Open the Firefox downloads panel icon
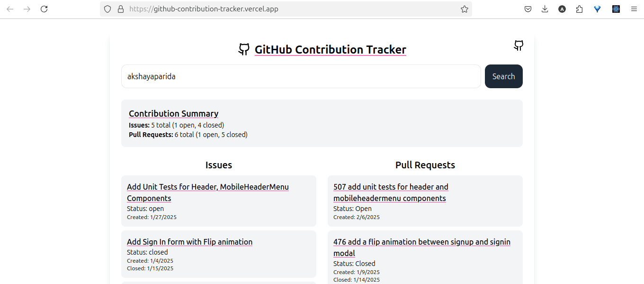This screenshot has width=644, height=284. [x=545, y=9]
